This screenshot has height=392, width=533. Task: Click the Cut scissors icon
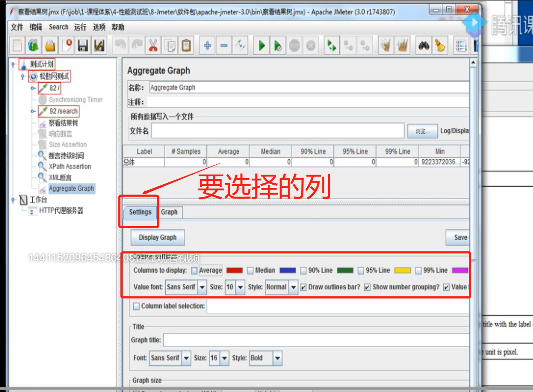click(x=153, y=46)
